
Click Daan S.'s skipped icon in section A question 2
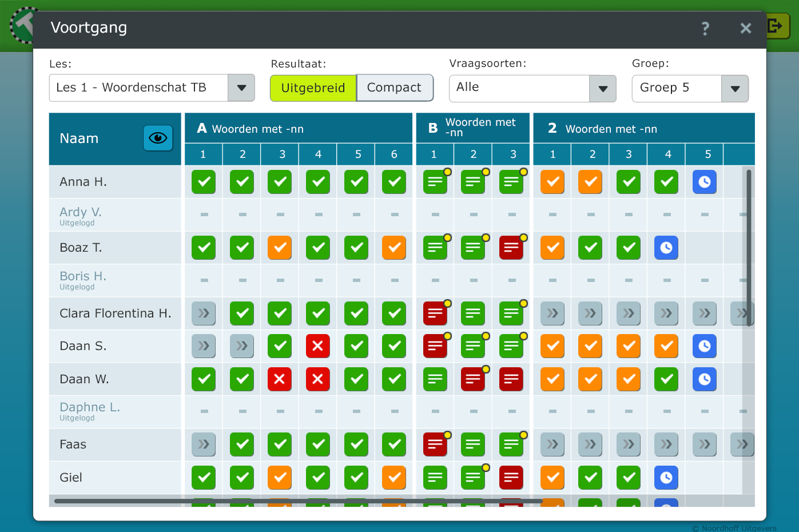coord(242,346)
